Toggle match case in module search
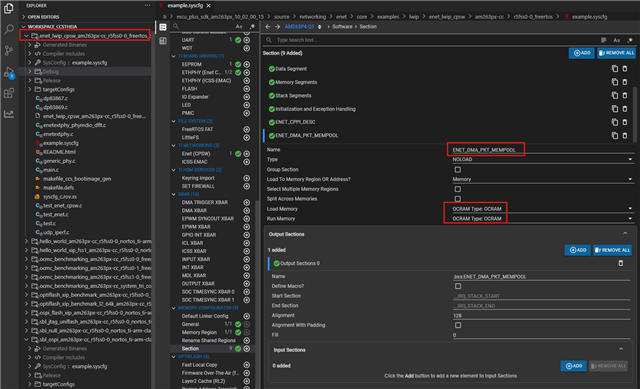The width and height of the screenshot is (640, 389). (239, 27)
